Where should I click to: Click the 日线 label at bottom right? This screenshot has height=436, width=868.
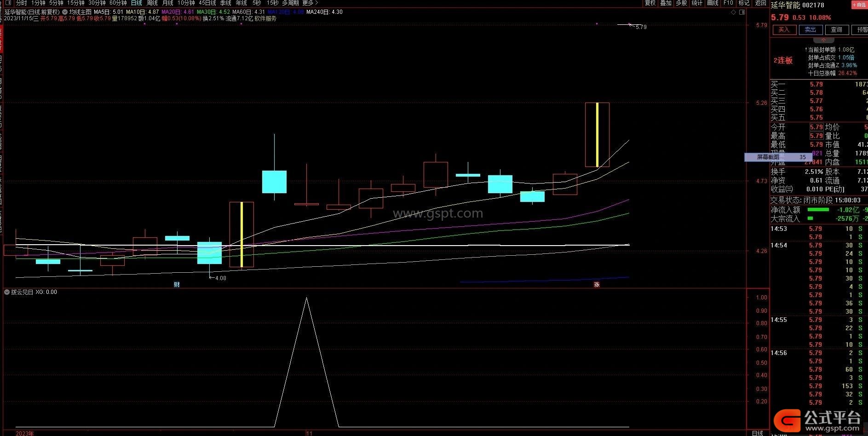point(757,433)
